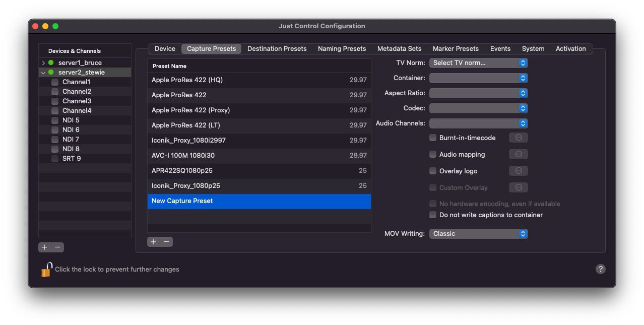Open the Metadata Sets tab
This screenshot has width=644, height=325.
(400, 49)
